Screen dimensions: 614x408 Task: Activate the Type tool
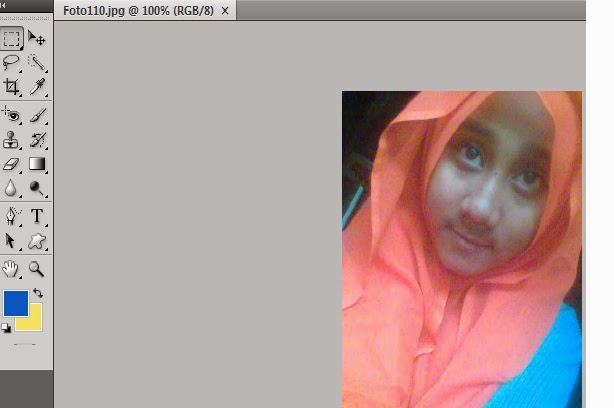[37, 216]
